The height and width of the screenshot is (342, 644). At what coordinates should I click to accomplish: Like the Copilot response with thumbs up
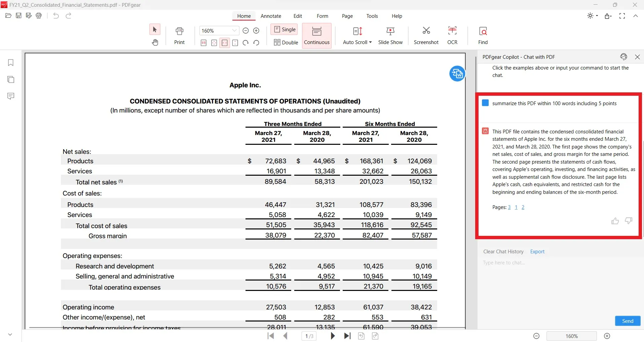pos(615,221)
